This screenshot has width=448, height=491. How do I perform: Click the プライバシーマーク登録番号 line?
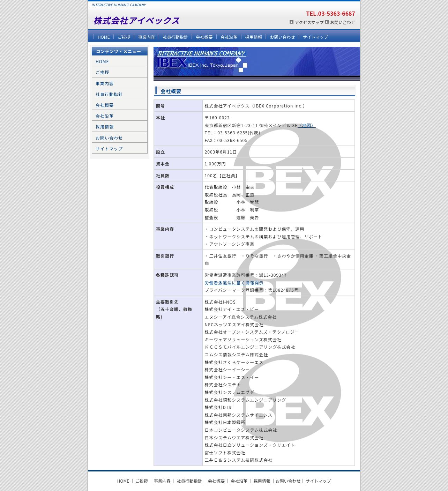click(x=252, y=290)
